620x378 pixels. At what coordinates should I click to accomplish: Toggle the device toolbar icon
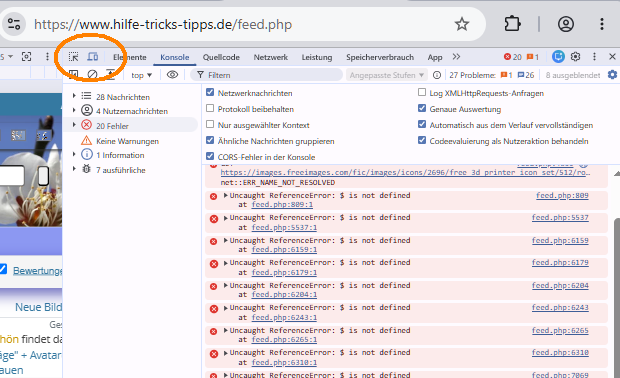(93, 57)
